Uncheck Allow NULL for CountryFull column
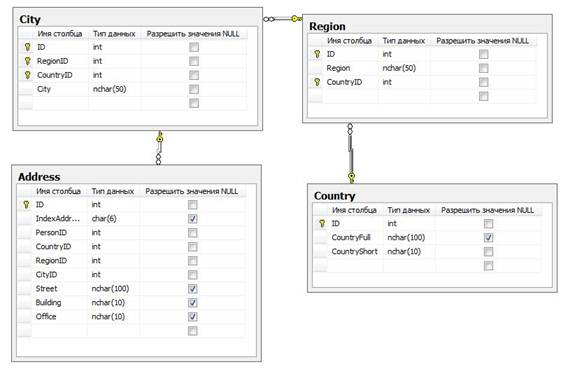The height and width of the screenshot is (369, 568). pos(488,238)
